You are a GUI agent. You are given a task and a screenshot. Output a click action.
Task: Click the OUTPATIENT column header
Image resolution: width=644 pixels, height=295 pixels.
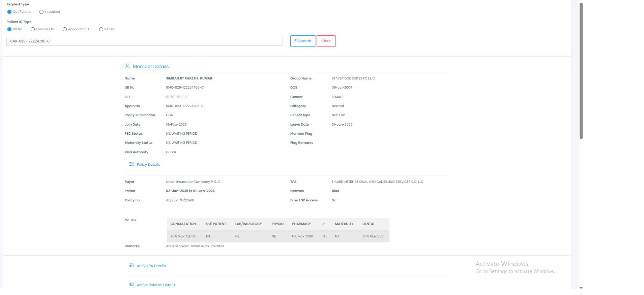click(x=216, y=224)
